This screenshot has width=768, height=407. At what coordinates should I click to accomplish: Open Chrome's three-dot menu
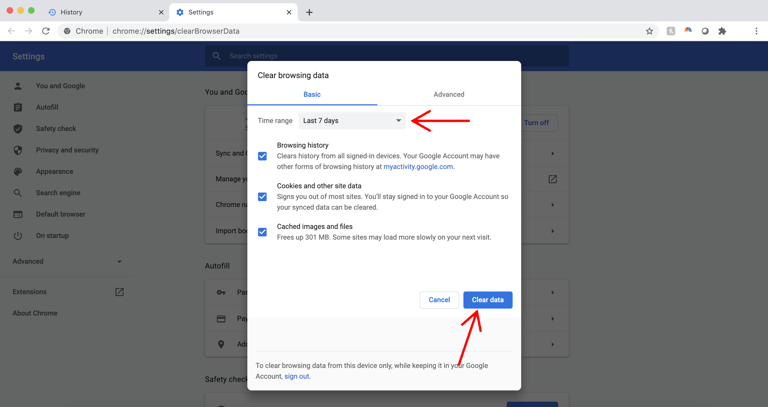point(756,31)
